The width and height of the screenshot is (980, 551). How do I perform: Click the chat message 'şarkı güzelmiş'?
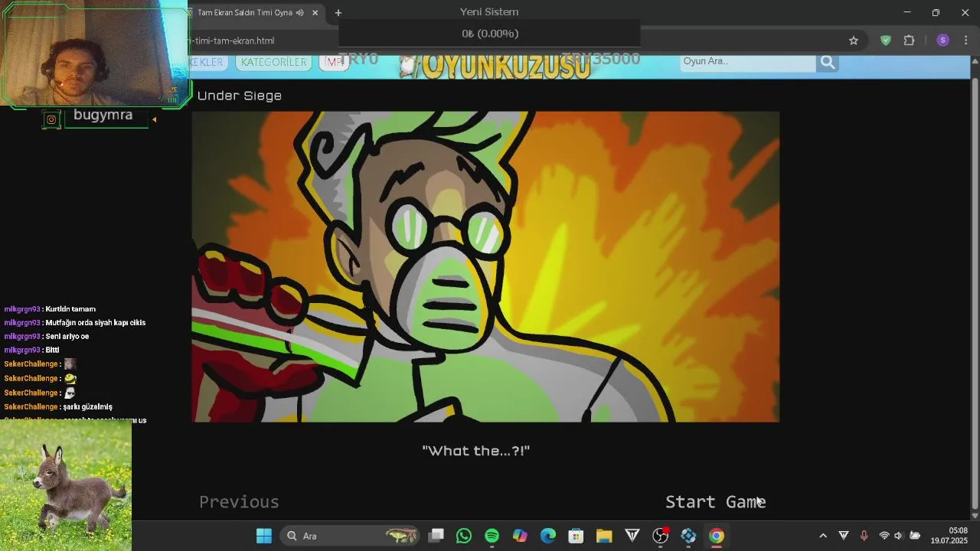(87, 407)
